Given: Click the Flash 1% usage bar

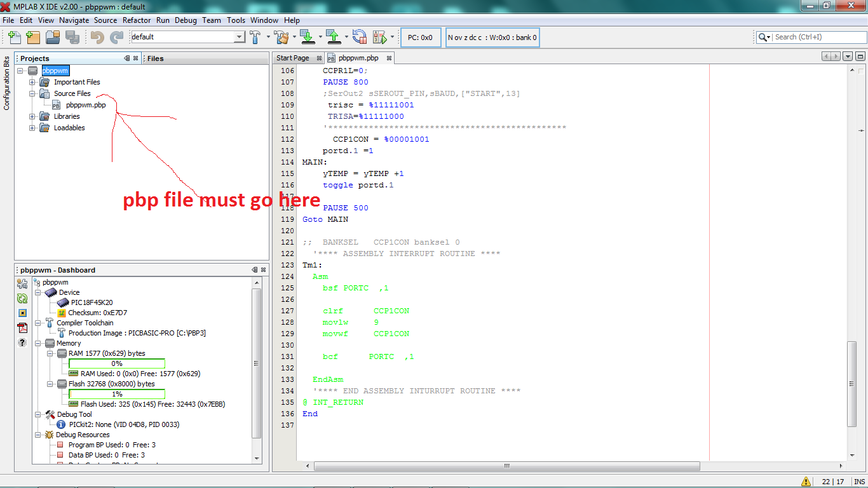Looking at the screenshot, I should coord(117,394).
